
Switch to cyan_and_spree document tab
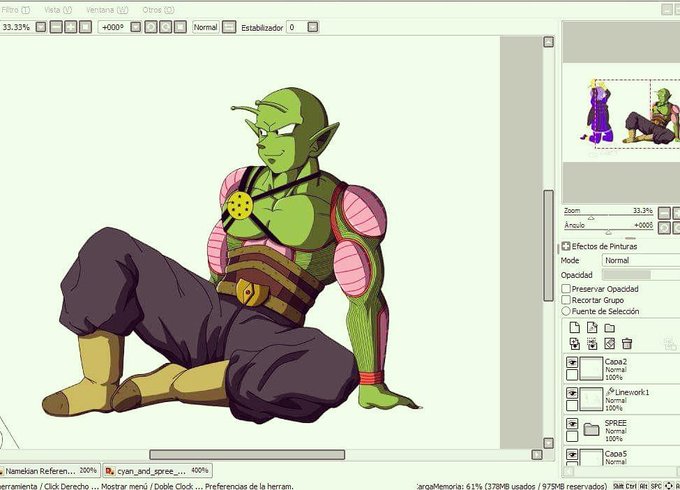tap(157, 470)
